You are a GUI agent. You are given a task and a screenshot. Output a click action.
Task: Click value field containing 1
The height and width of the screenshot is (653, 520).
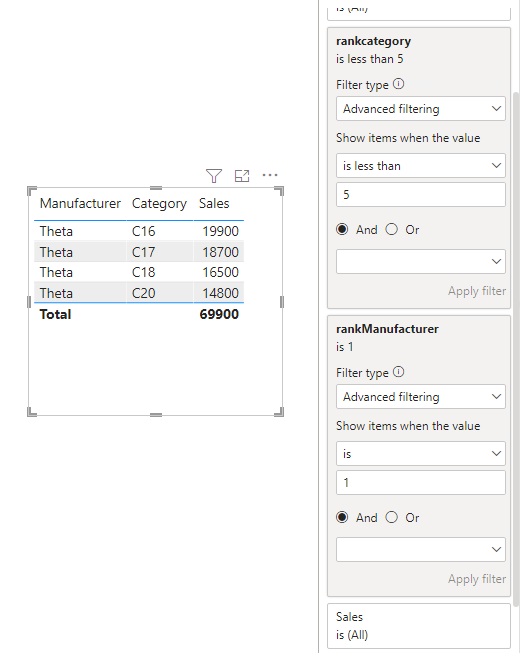pyautogui.click(x=421, y=482)
